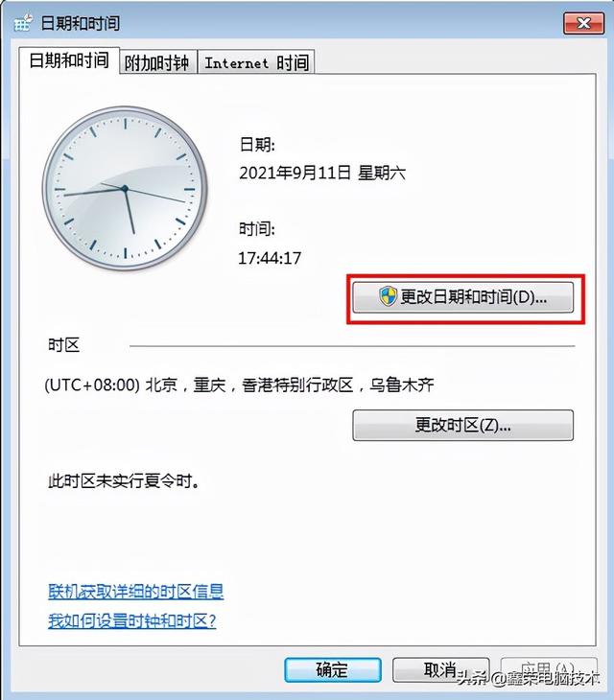Open the Internet 时间 tab

tap(256, 62)
